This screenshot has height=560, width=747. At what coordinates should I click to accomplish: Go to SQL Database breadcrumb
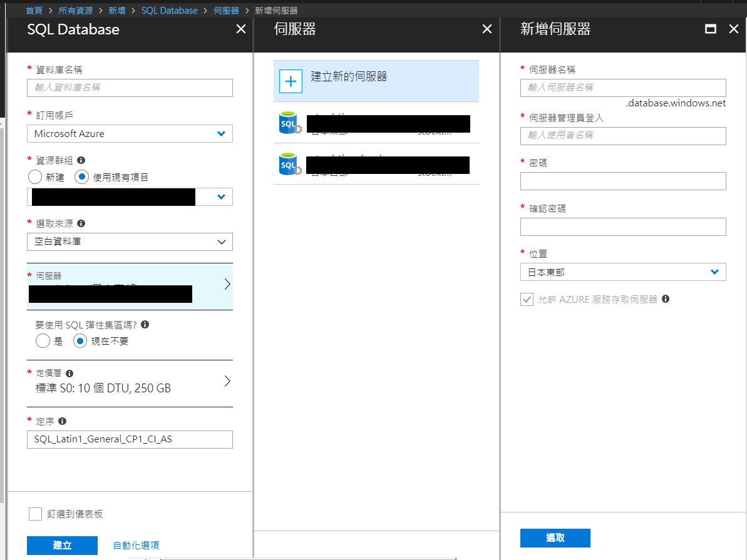point(170,11)
